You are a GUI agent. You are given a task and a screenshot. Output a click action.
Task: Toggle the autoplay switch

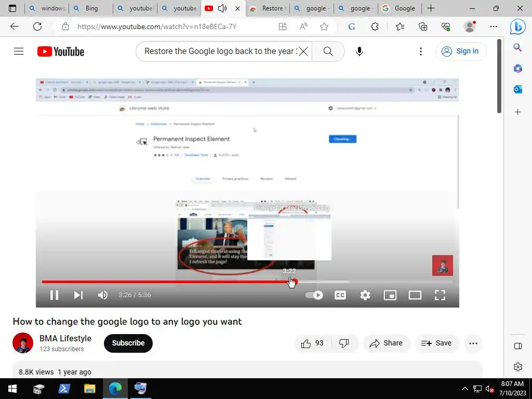[314, 295]
